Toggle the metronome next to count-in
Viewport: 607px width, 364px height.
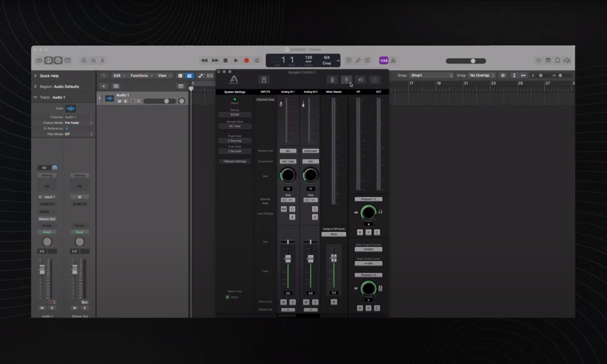pyautogui.click(x=393, y=60)
